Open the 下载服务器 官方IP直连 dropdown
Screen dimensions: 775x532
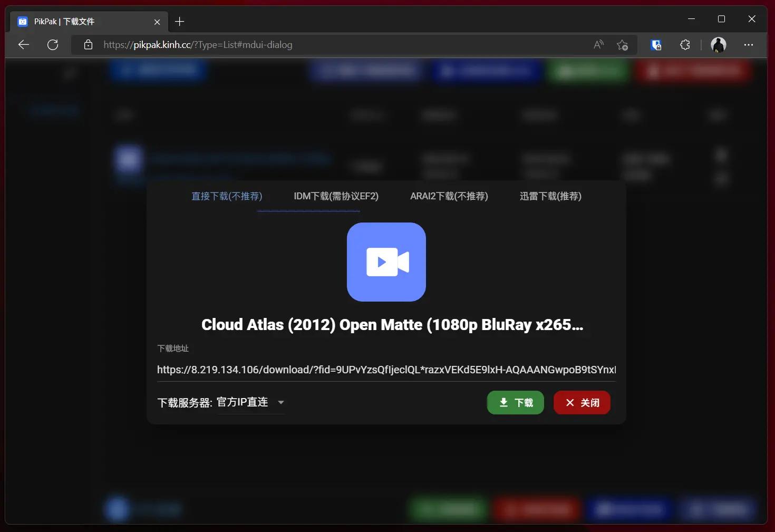(x=251, y=402)
